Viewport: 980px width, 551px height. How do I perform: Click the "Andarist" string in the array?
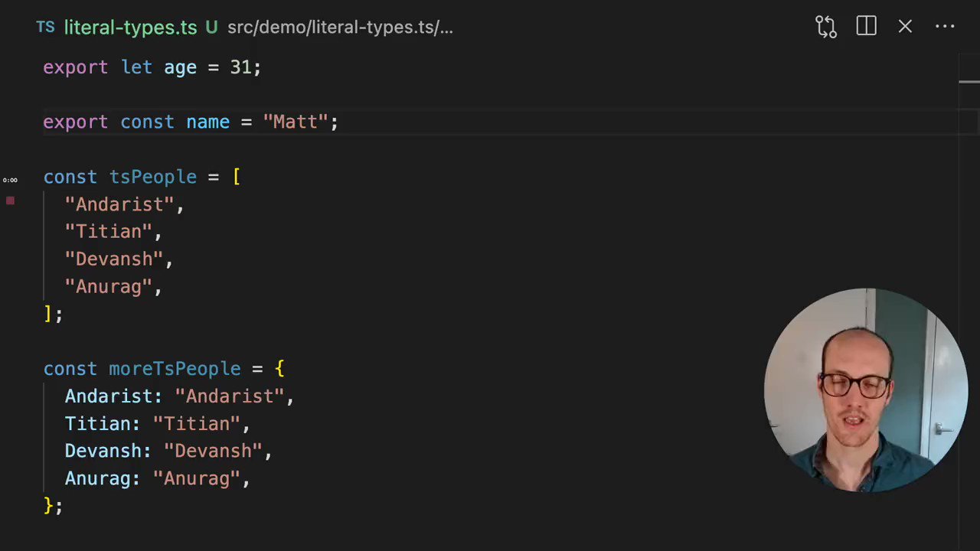[124, 204]
